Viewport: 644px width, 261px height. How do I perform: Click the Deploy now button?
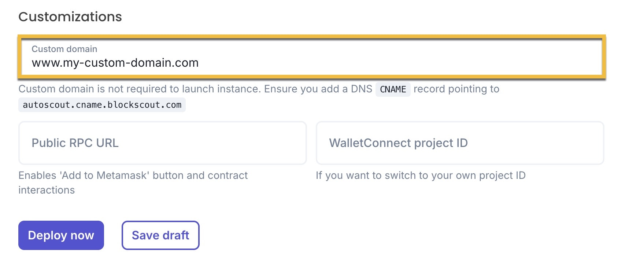coord(61,235)
